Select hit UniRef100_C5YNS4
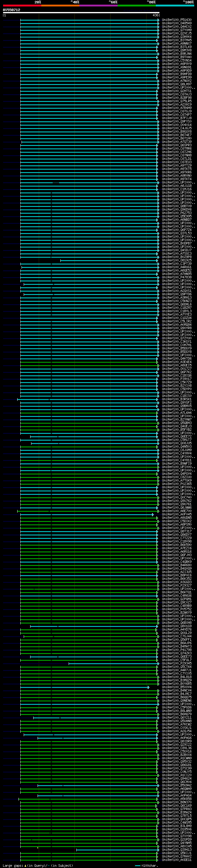 pyautogui.click(x=176, y=61)
